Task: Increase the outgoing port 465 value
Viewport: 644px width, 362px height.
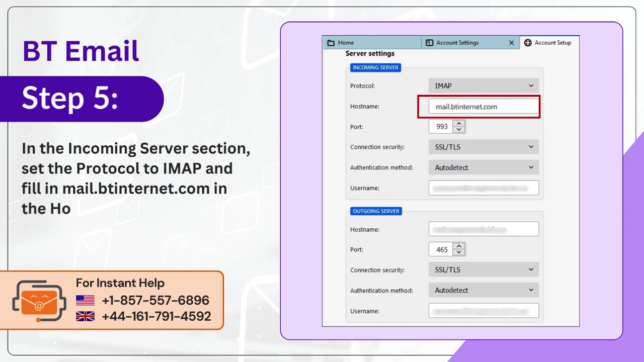Action: (x=458, y=246)
